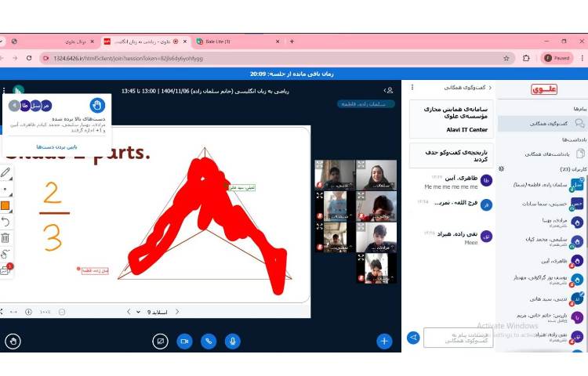Click the whiteboard trash (clear annotations) icon
Screen dimensions: 588x376
point(5,237)
